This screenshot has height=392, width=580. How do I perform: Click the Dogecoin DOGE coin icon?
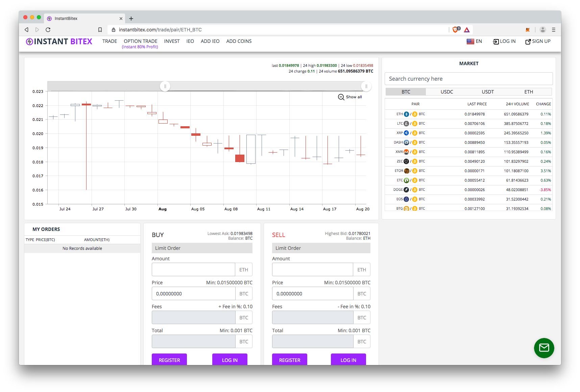(407, 190)
